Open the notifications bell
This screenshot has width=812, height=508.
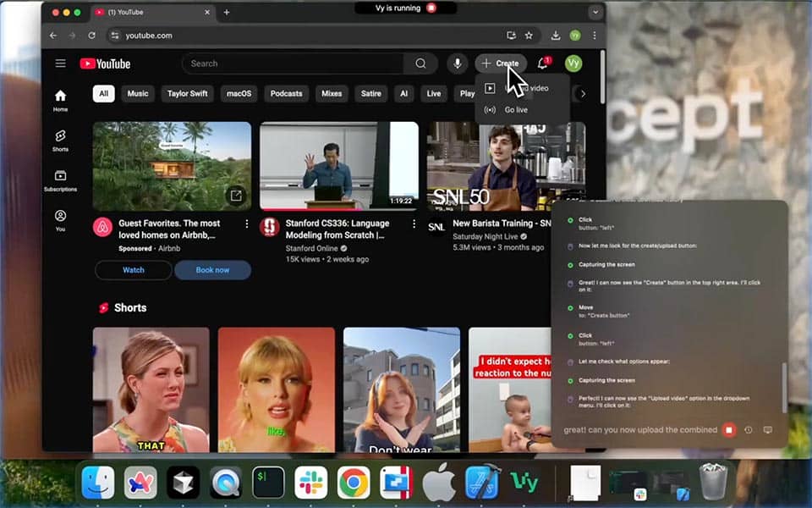coord(543,63)
